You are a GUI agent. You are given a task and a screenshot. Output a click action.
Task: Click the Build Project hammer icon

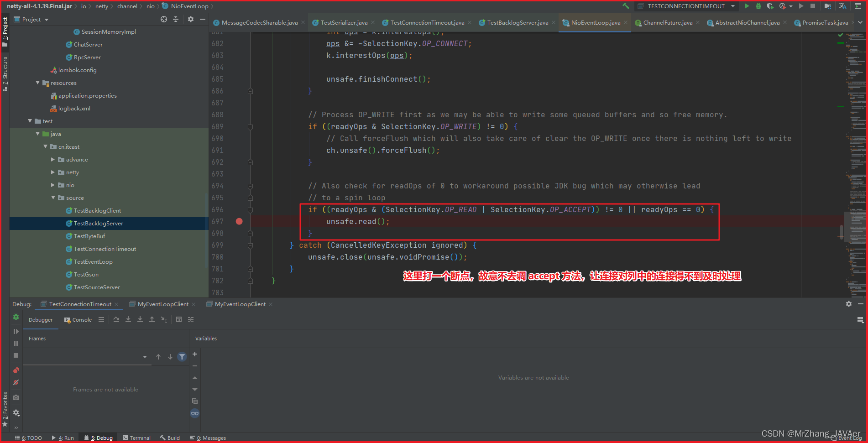tap(626, 6)
